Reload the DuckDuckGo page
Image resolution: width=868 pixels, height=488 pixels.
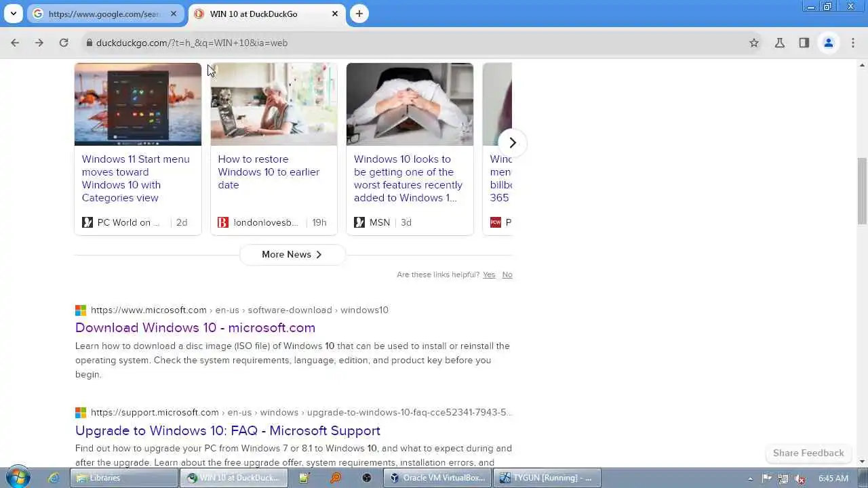[64, 43]
